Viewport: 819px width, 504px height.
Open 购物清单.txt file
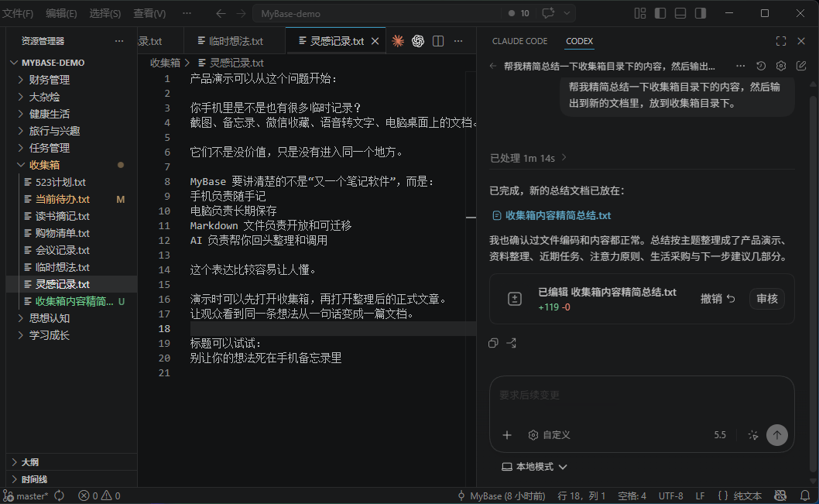[71, 233]
